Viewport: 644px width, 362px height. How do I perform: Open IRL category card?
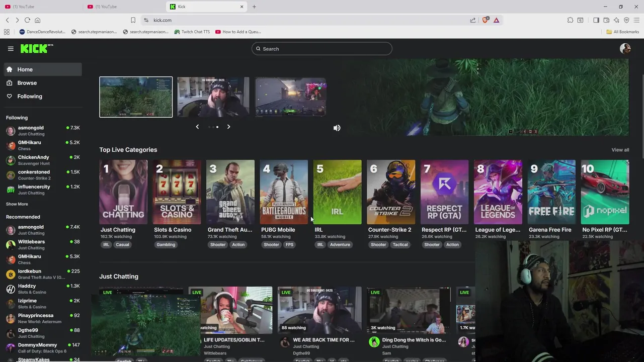(337, 192)
